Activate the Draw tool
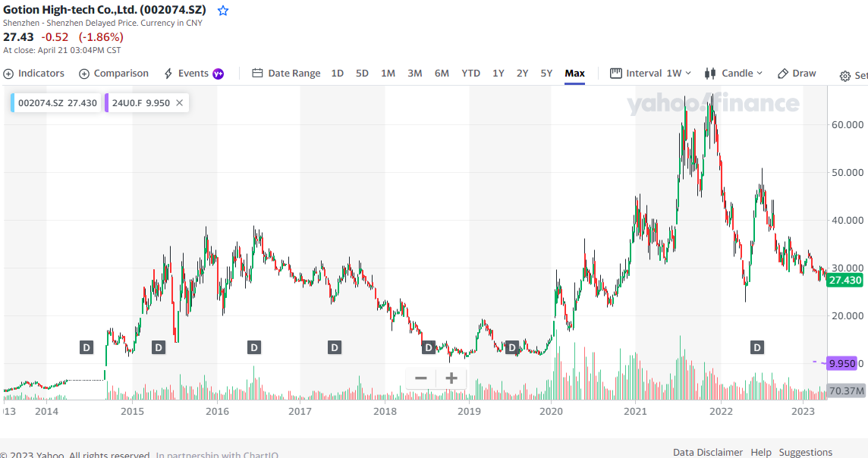868x458 pixels. click(797, 73)
